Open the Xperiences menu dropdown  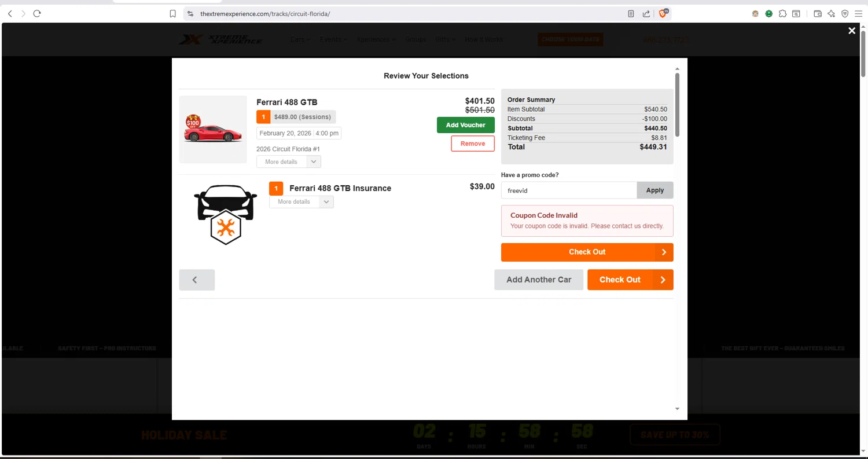[x=376, y=39]
